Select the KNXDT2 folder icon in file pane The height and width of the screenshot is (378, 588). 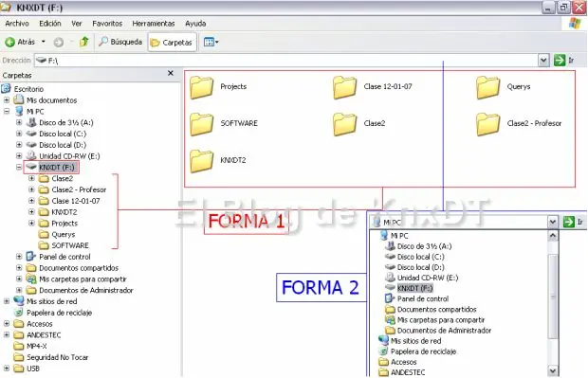pyautogui.click(x=202, y=161)
